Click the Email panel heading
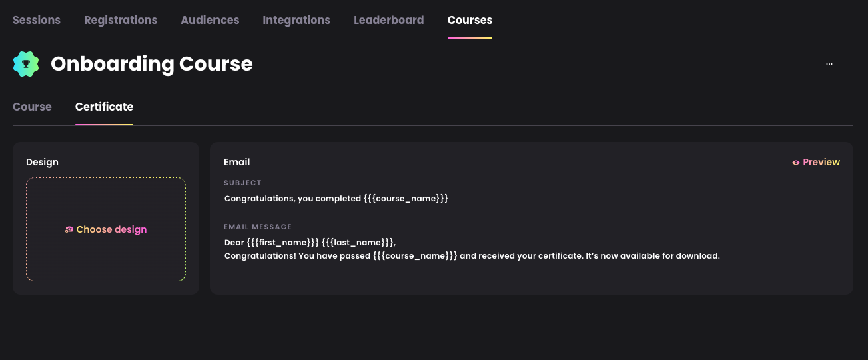 pos(237,162)
